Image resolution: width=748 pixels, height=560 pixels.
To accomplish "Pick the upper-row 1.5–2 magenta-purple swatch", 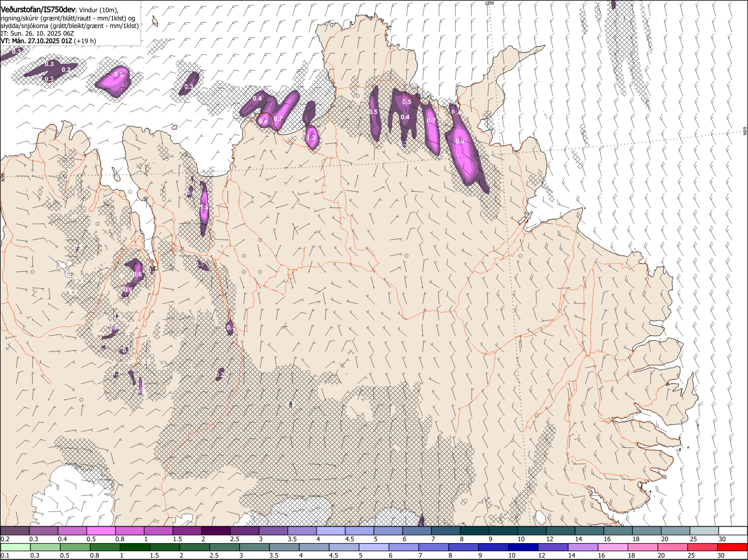I will point(187,530).
